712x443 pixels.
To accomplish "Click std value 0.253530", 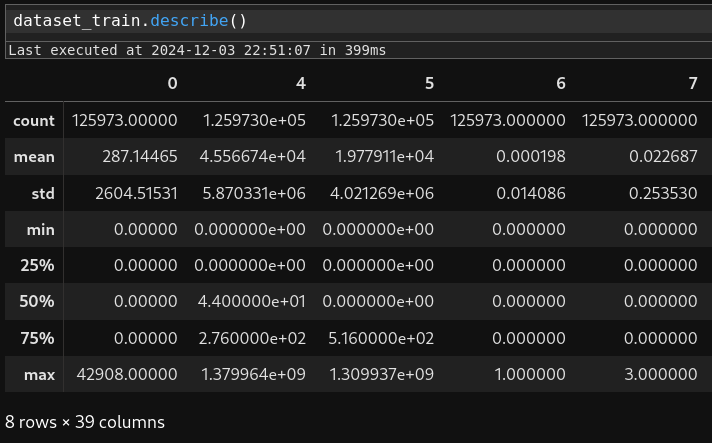I will pos(663,193).
